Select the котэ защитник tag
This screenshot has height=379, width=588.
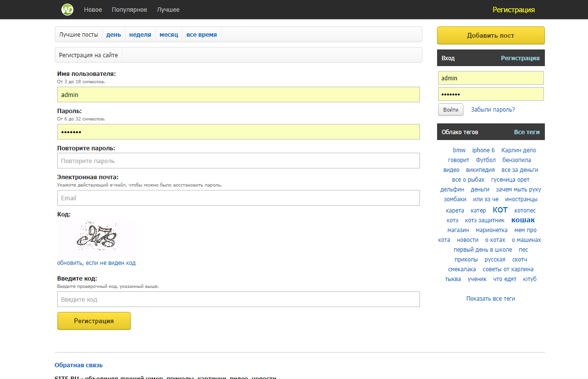coord(485,220)
